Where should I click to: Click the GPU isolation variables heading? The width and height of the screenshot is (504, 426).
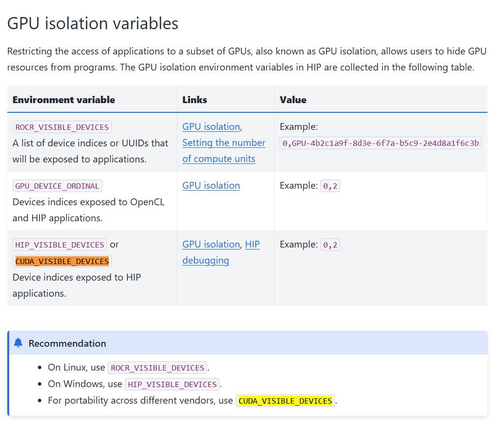92,23
